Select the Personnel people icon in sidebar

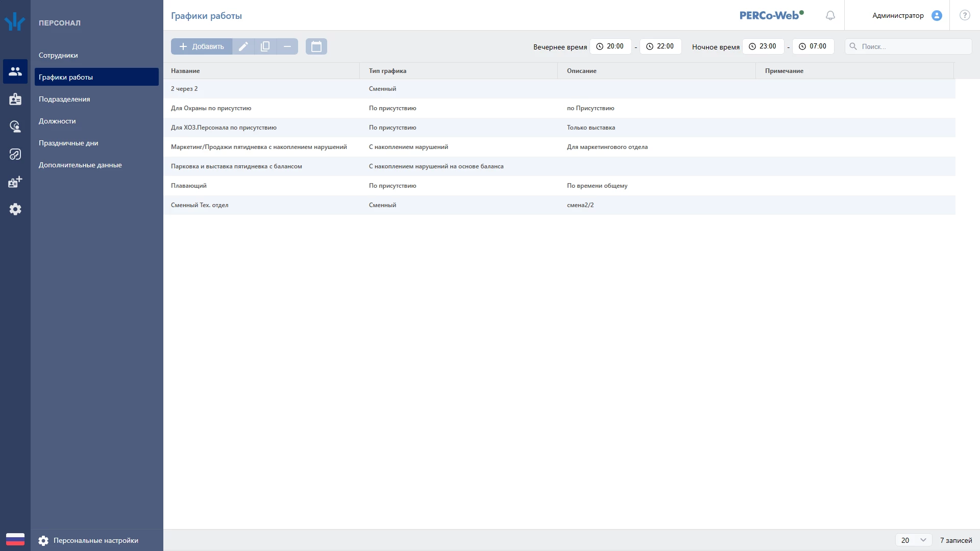[x=15, y=71]
